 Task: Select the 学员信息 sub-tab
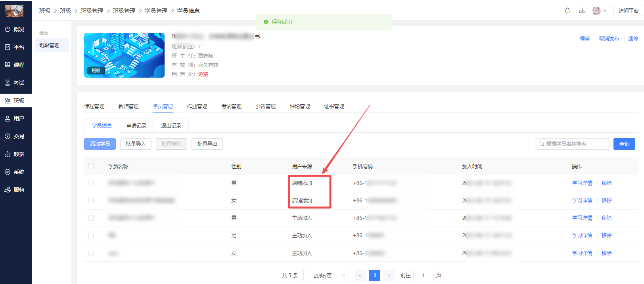102,126
